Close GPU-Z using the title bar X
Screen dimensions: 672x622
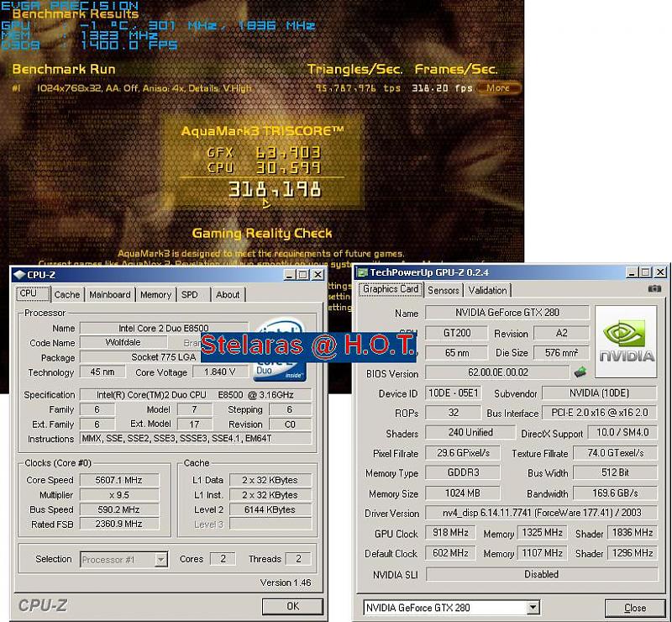(660, 272)
